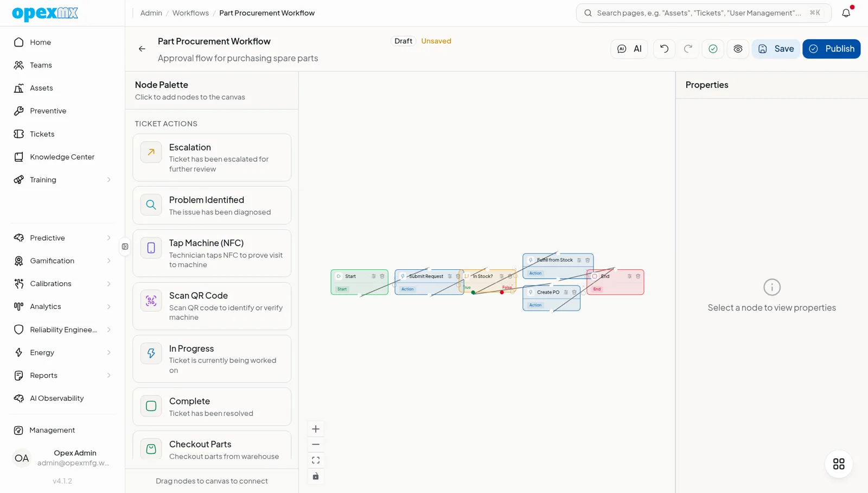Collapse the Node Palette panel handle
This screenshot has width=868, height=493.
coord(125,246)
